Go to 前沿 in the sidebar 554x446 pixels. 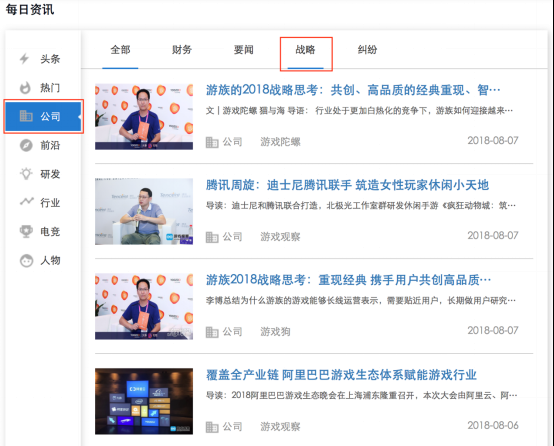tap(50, 145)
